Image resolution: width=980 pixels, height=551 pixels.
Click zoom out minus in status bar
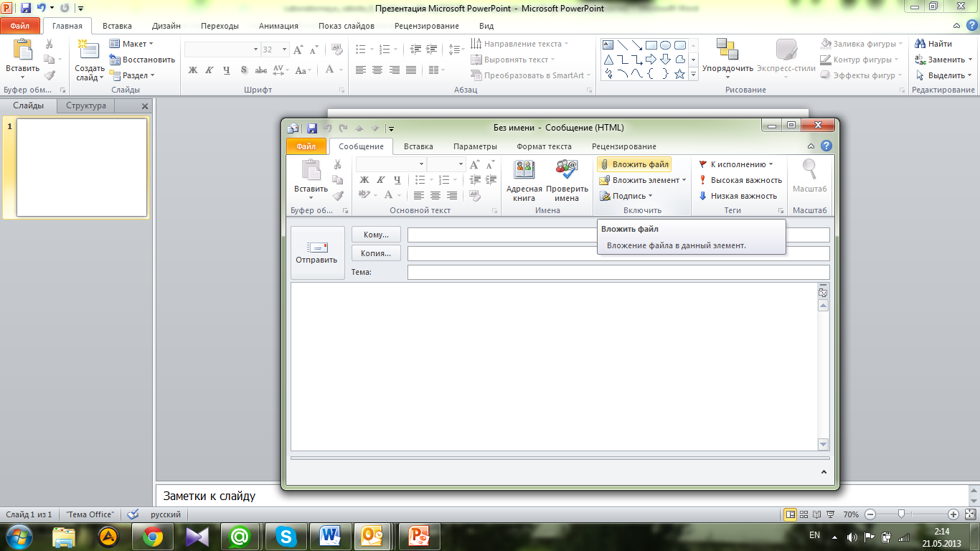[x=870, y=514]
